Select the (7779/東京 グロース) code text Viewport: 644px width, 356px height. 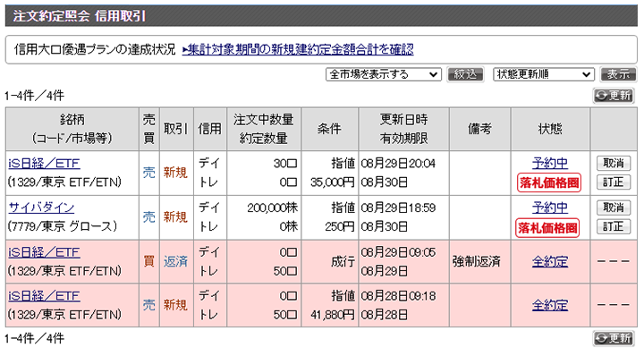pos(63,225)
